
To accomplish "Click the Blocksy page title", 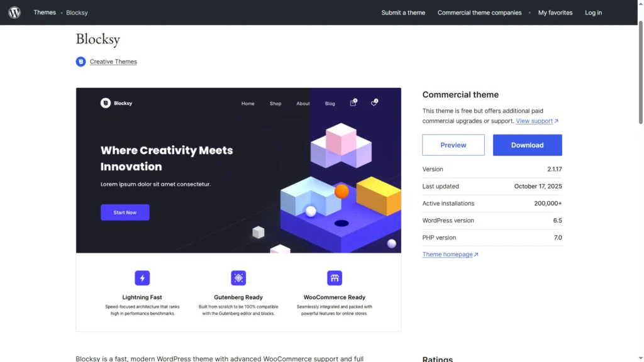I will point(97,40).
